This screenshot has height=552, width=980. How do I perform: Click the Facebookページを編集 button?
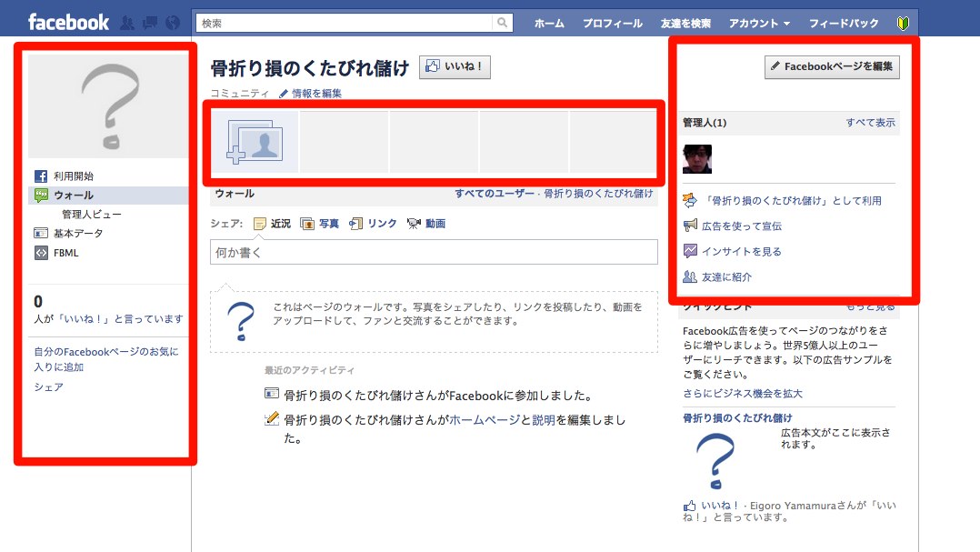click(x=832, y=67)
